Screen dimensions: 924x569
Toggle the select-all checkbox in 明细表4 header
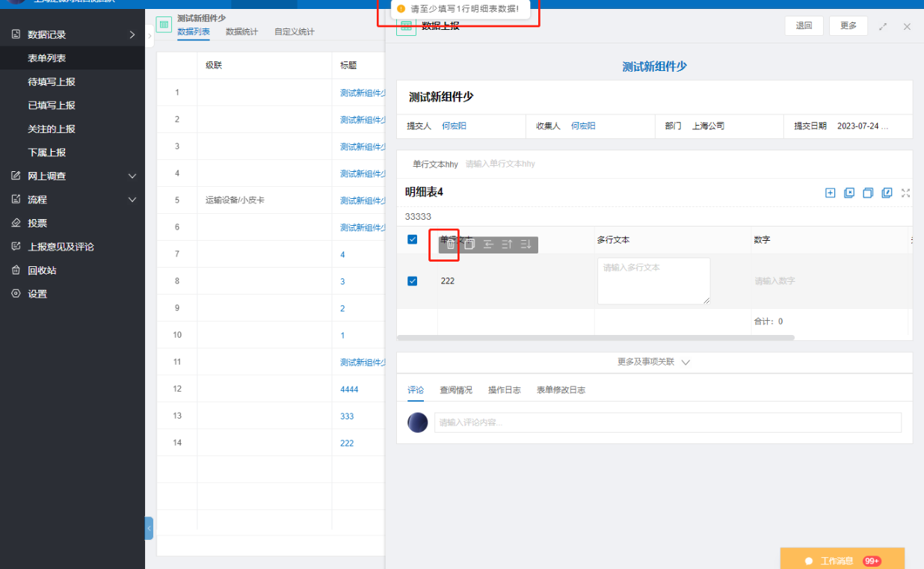click(412, 239)
